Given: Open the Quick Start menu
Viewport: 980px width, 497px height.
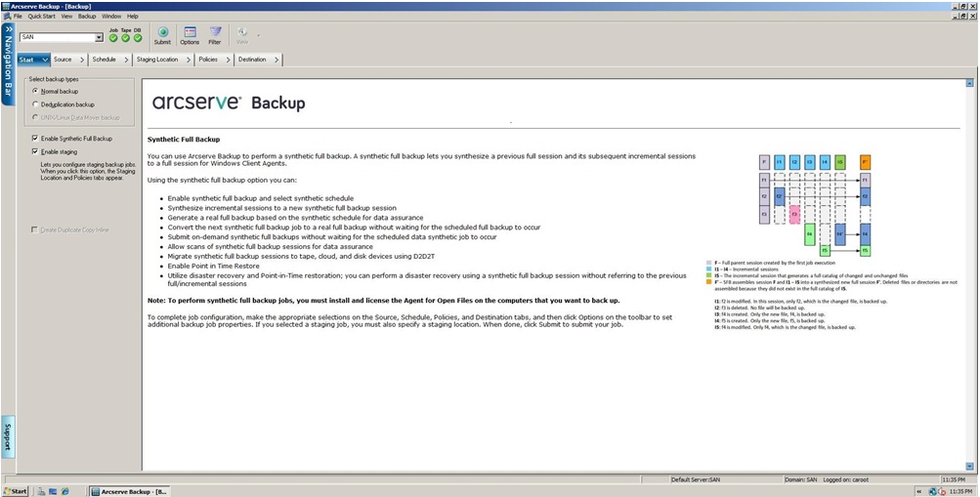Looking at the screenshot, I should (x=42, y=17).
